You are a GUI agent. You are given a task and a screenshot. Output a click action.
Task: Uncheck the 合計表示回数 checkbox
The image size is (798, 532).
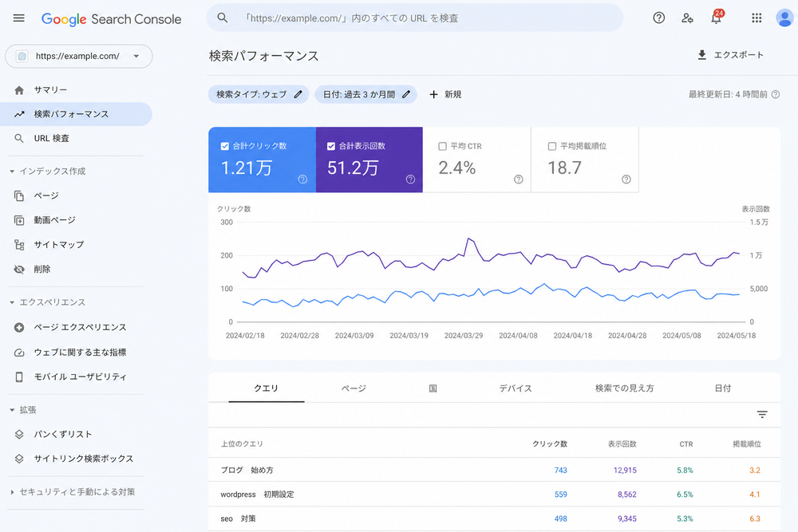[x=331, y=147]
